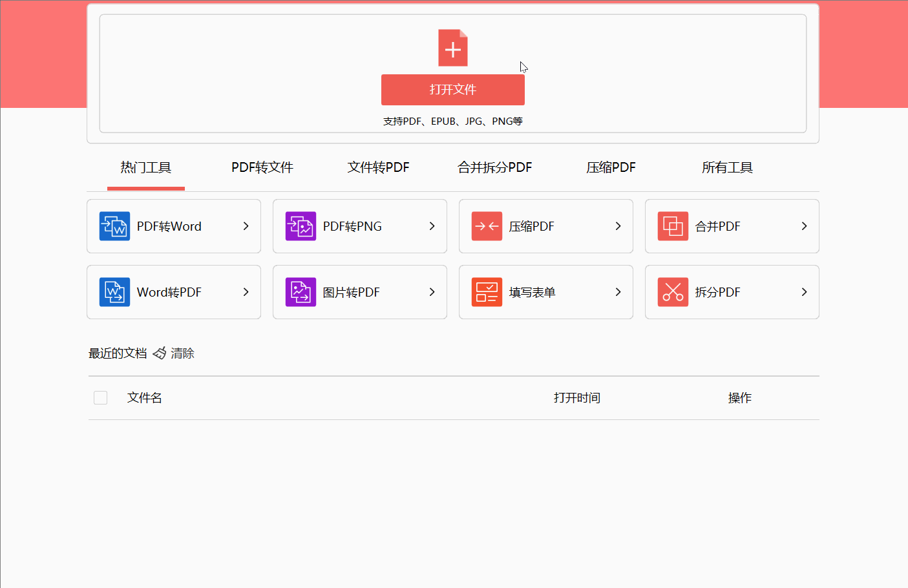Image resolution: width=908 pixels, height=588 pixels.
Task: Open the 文件转PDF tab
Action: [379, 168]
